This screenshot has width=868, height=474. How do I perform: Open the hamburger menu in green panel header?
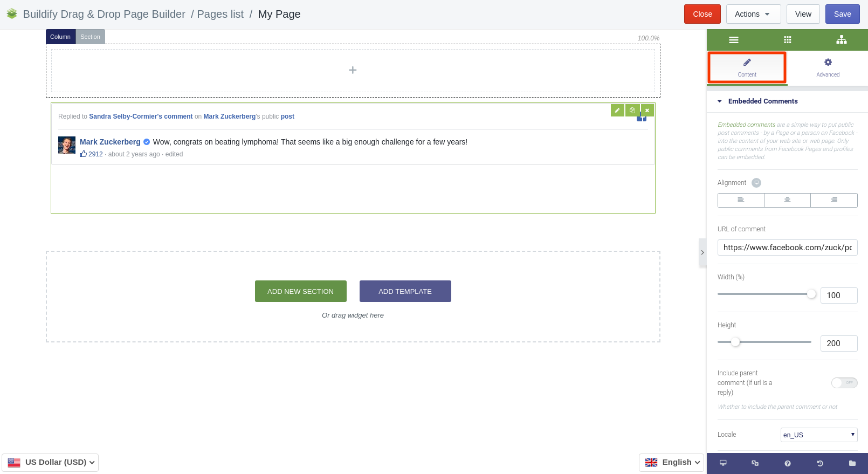point(733,40)
